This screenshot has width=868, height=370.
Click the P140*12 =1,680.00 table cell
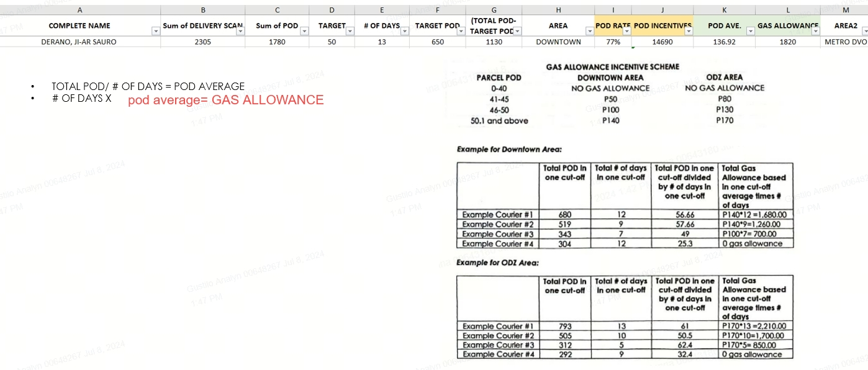coord(755,215)
